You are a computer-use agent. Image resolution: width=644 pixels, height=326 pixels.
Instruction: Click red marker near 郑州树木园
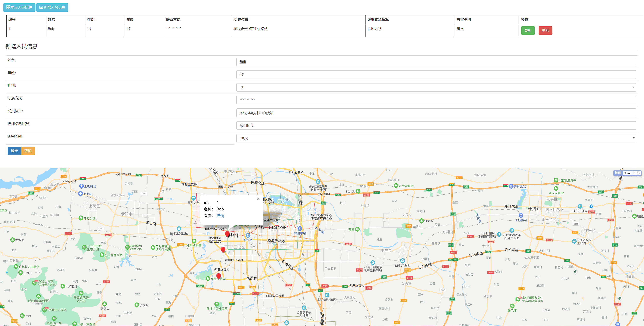coord(219,276)
